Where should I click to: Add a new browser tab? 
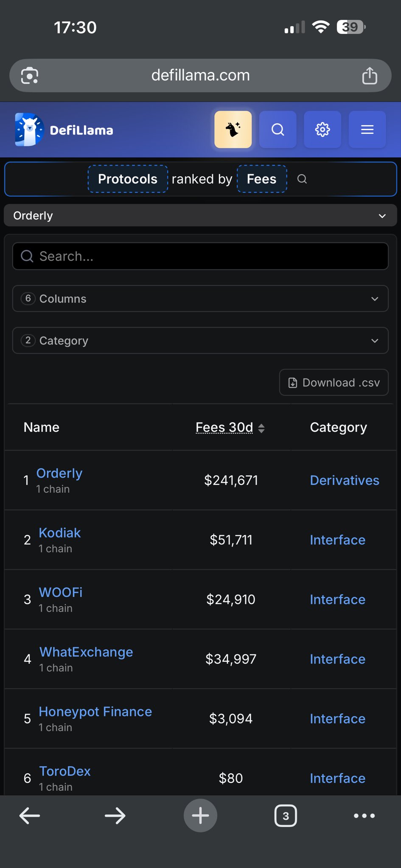[x=200, y=815]
